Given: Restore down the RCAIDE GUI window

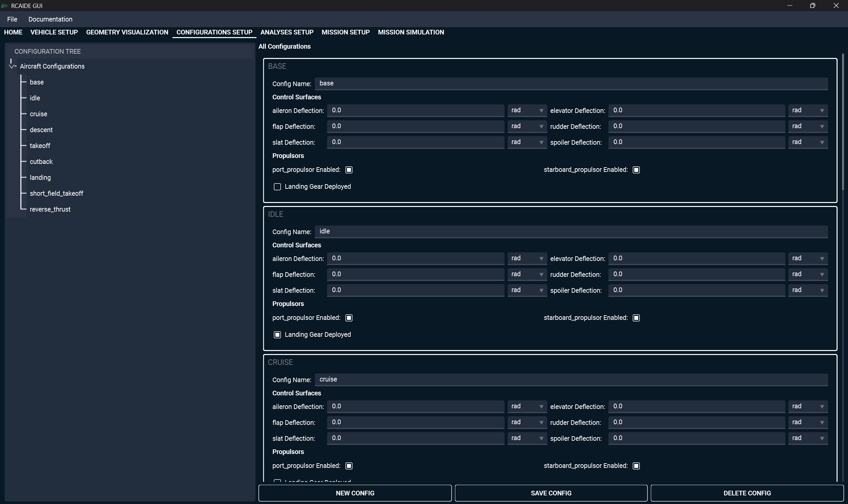Looking at the screenshot, I should (x=813, y=6).
